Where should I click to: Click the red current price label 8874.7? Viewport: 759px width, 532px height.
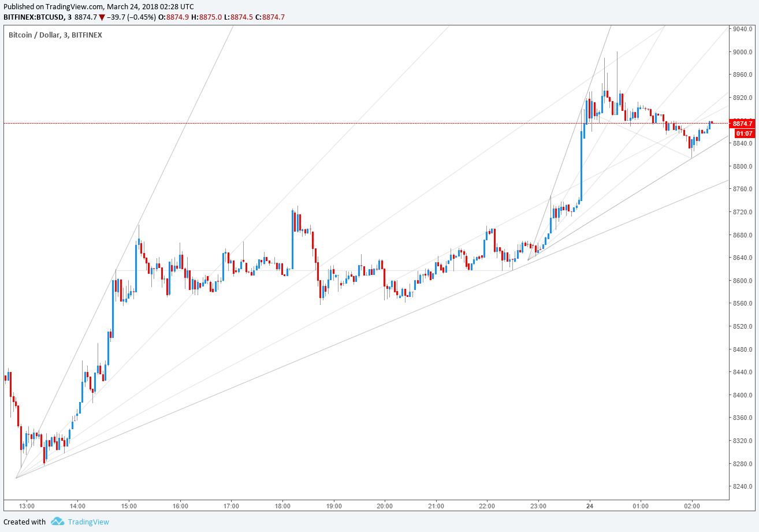pos(742,124)
